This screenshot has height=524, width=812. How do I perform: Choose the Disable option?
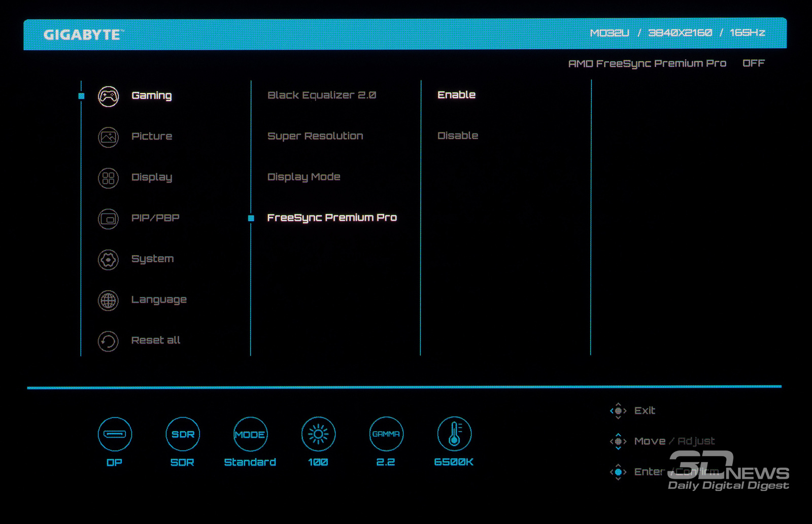click(x=458, y=135)
